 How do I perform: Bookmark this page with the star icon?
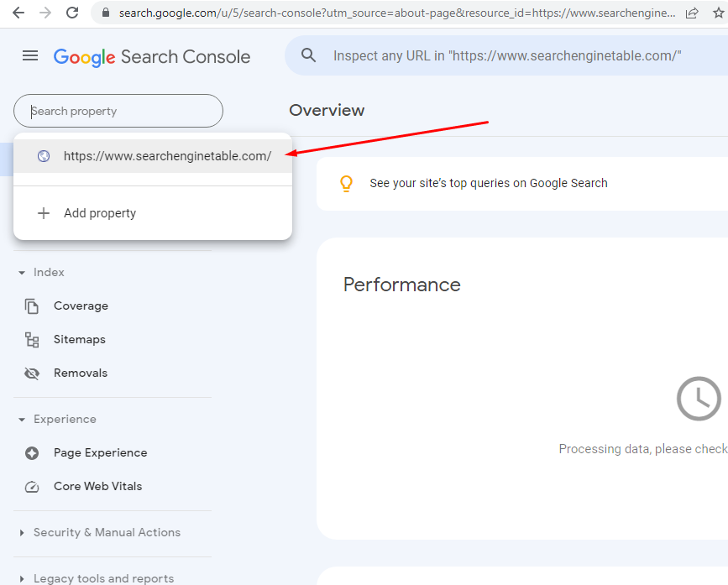718,13
